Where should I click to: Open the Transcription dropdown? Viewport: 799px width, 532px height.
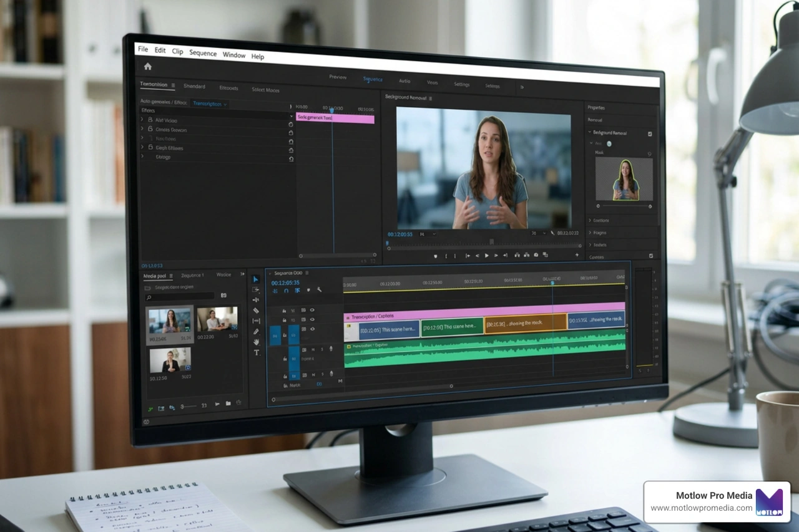(209, 104)
